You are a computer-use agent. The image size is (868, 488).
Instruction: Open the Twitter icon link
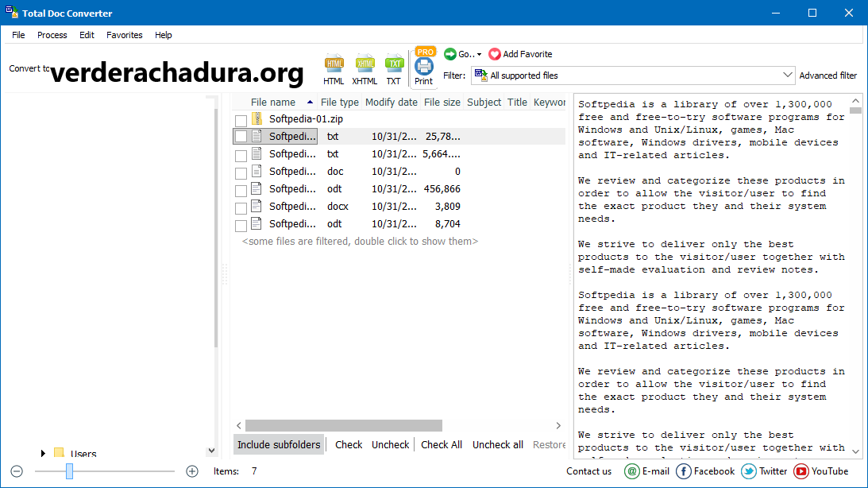tap(748, 471)
